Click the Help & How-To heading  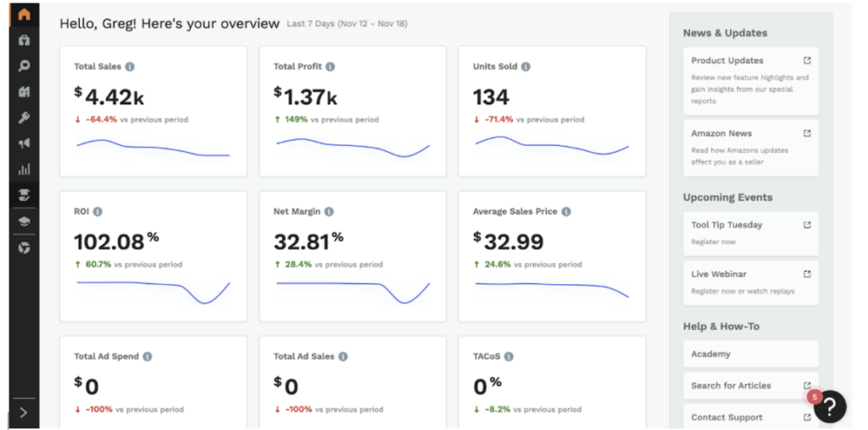[721, 327]
